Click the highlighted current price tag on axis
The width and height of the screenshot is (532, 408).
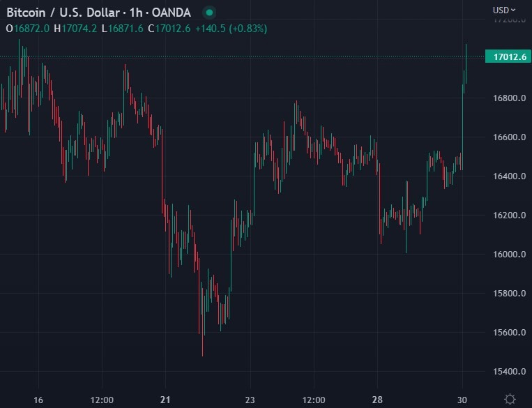[508, 56]
